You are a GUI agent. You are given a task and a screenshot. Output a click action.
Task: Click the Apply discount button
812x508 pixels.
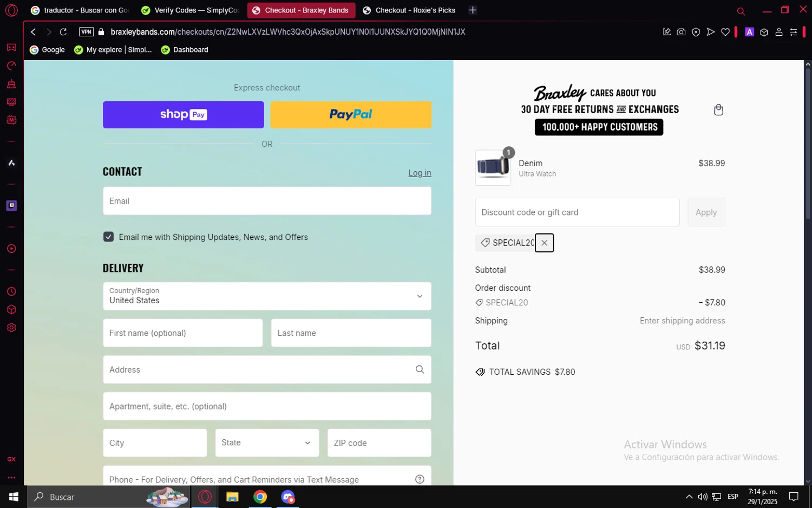[x=706, y=212]
